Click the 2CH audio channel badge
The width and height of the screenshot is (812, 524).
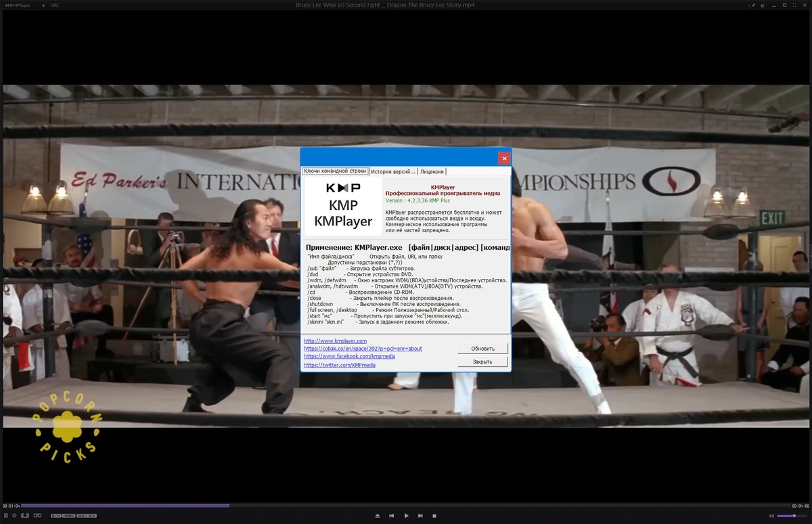click(92, 516)
